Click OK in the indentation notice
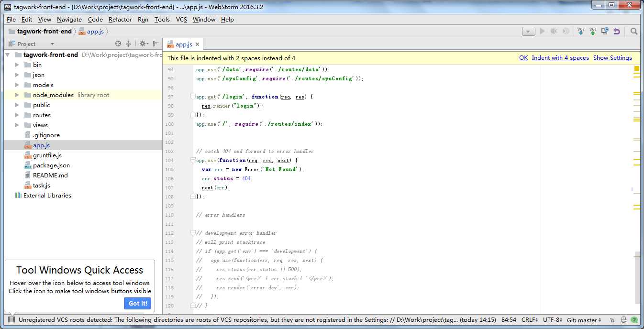The width and height of the screenshot is (644, 329). (x=523, y=57)
